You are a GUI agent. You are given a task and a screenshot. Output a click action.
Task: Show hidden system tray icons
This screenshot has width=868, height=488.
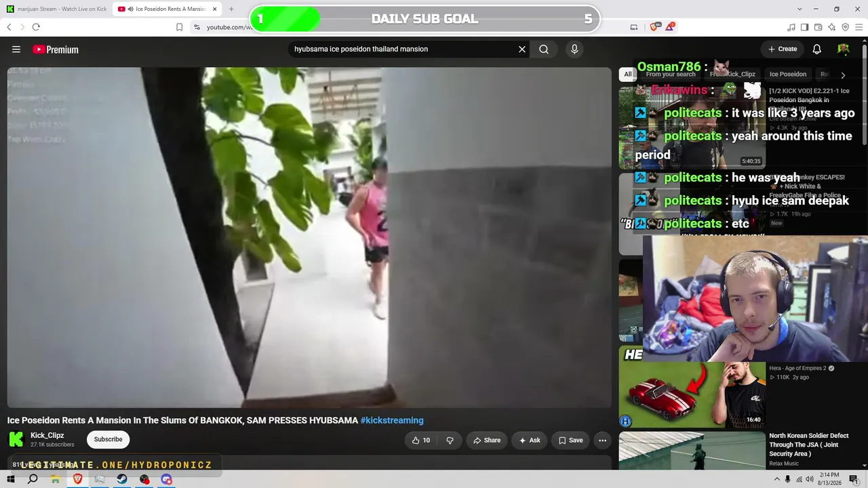pyautogui.click(x=776, y=479)
